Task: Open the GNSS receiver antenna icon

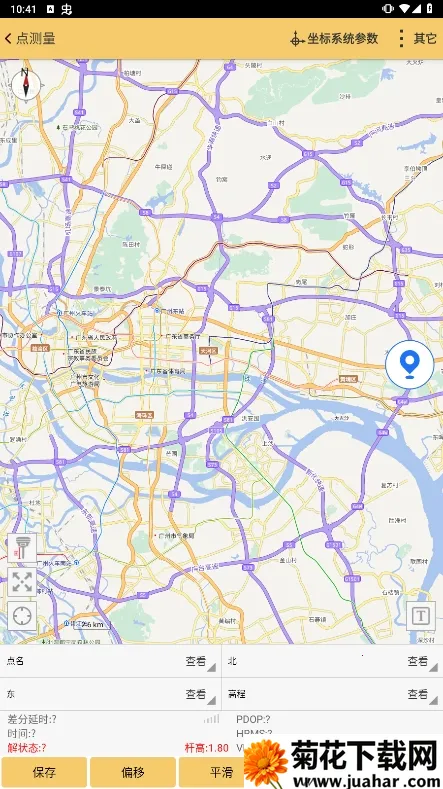Action: tap(22, 548)
